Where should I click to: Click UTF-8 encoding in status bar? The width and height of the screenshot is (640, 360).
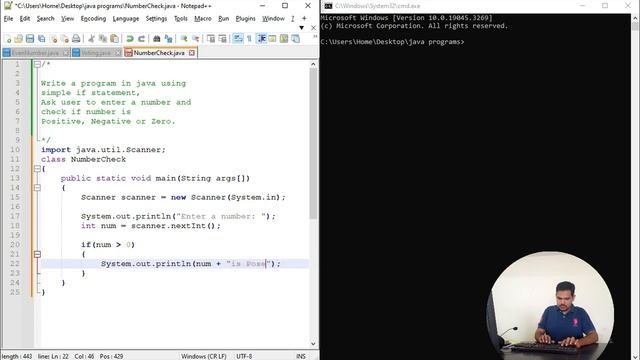pos(244,356)
